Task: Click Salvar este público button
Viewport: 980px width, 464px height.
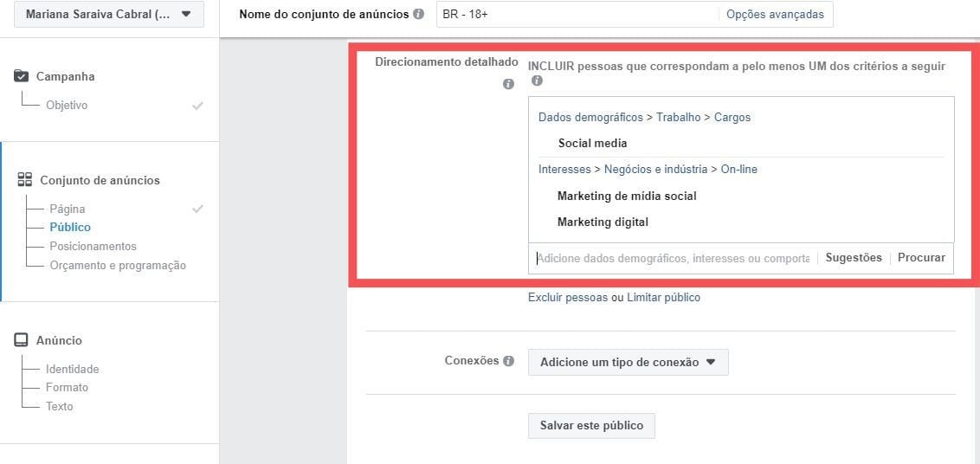Action: coord(591,425)
